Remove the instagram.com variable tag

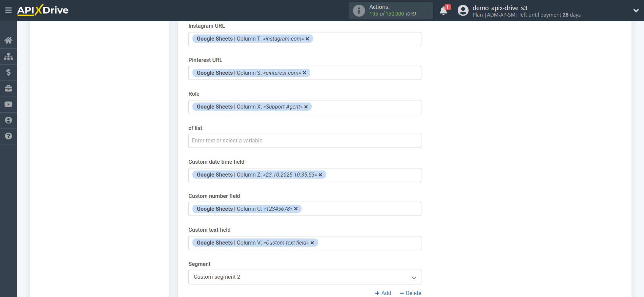[x=307, y=39]
